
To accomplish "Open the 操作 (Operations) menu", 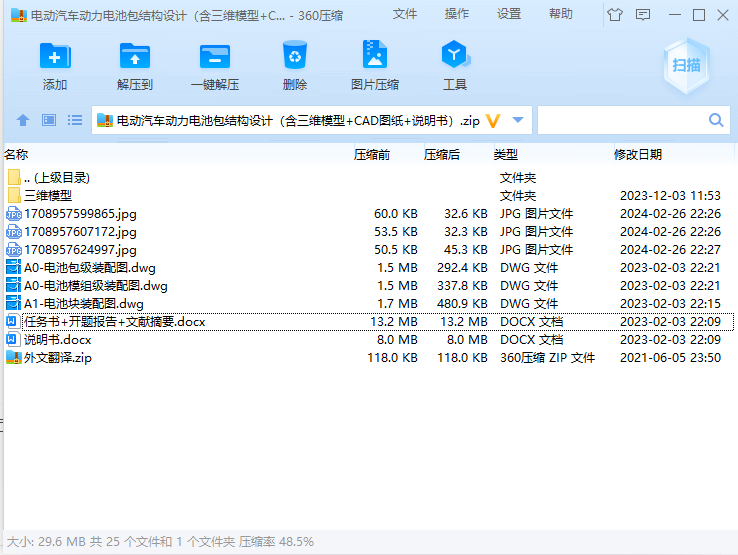I will coord(457,14).
